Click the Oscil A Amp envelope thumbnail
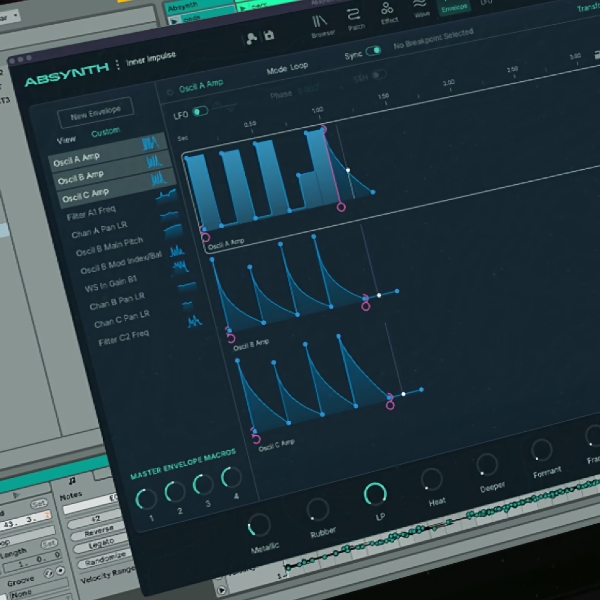 point(150,143)
